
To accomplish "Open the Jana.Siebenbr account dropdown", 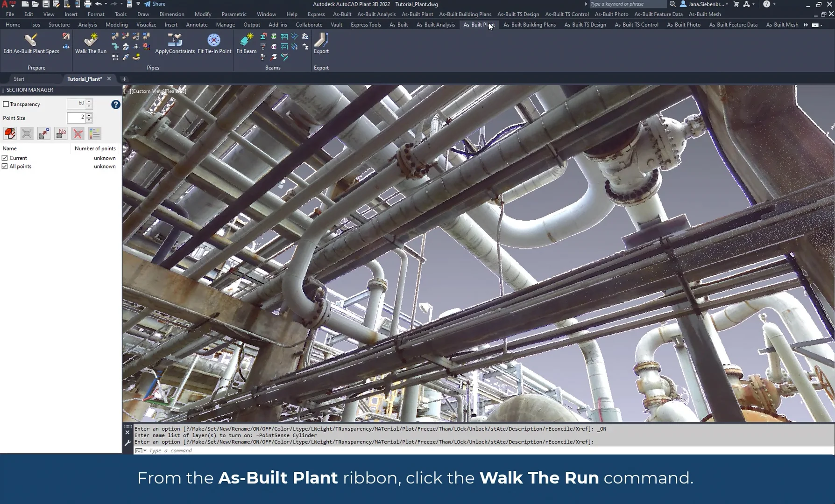I will (x=708, y=4).
